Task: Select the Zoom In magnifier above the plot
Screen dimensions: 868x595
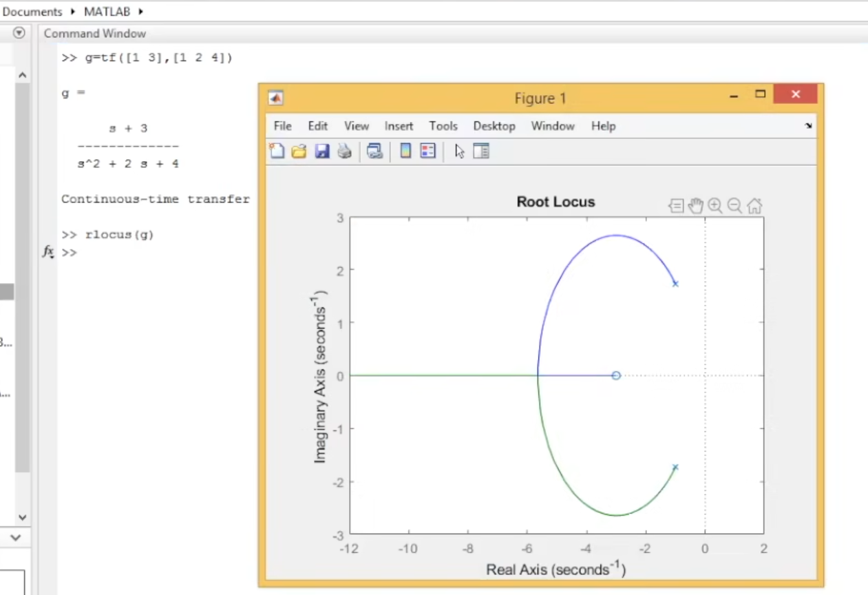Action: coord(715,205)
